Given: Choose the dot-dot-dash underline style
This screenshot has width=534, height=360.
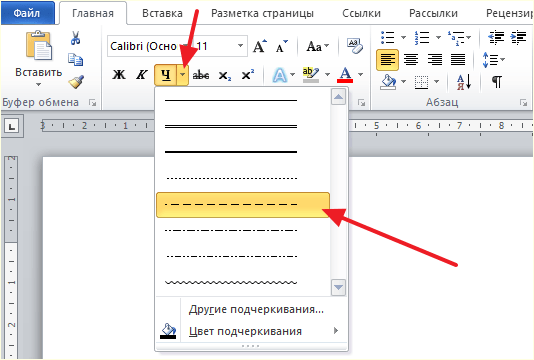Looking at the screenshot, I should 243,256.
